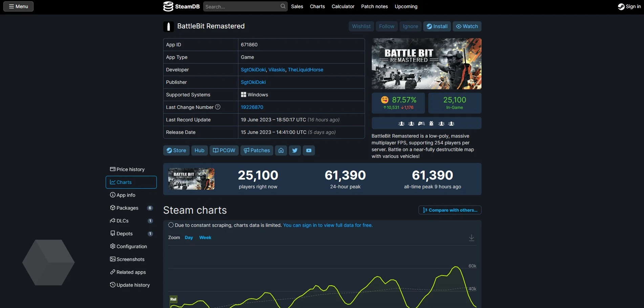Screen dimensions: 644x308
Task: Open developer link TheLiquidHorse
Action: [305, 70]
